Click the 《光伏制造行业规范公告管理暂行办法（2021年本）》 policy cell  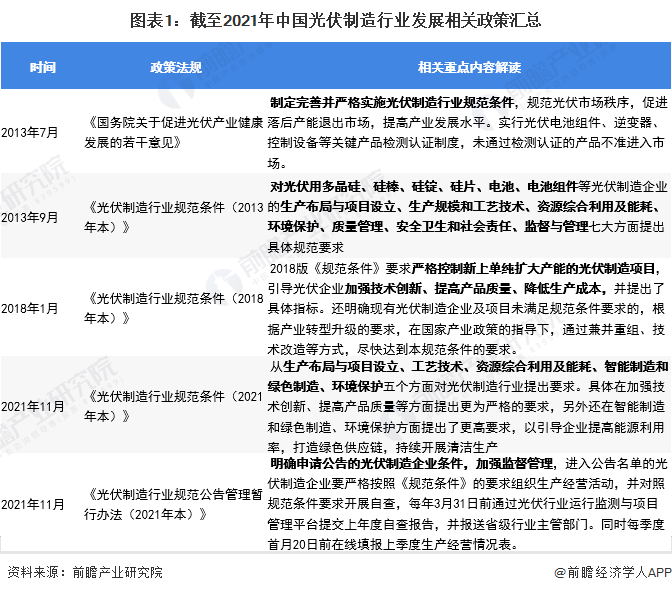[174, 504]
